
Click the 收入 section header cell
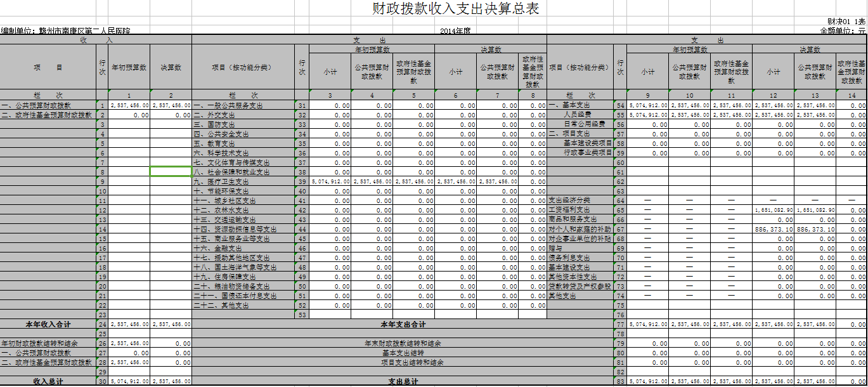96,40
